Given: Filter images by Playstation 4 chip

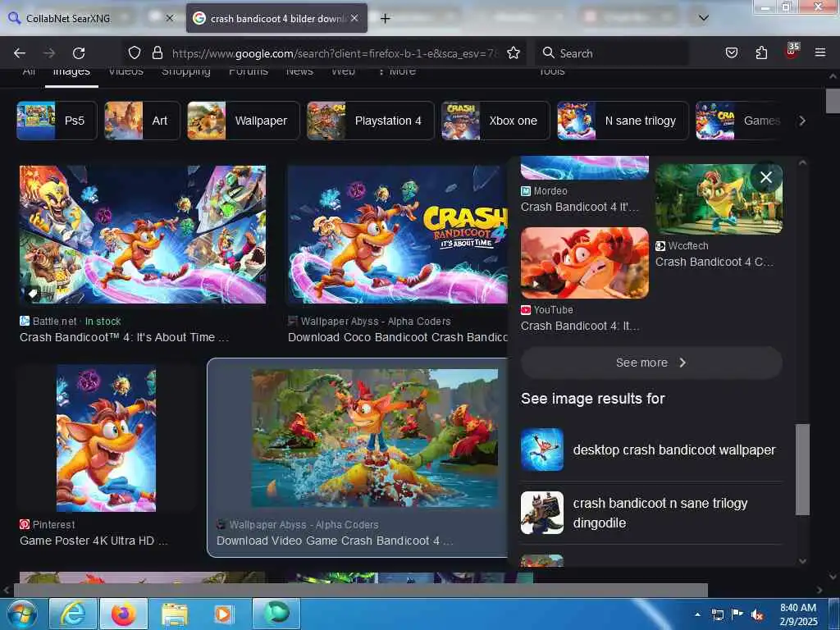Looking at the screenshot, I should click(370, 121).
